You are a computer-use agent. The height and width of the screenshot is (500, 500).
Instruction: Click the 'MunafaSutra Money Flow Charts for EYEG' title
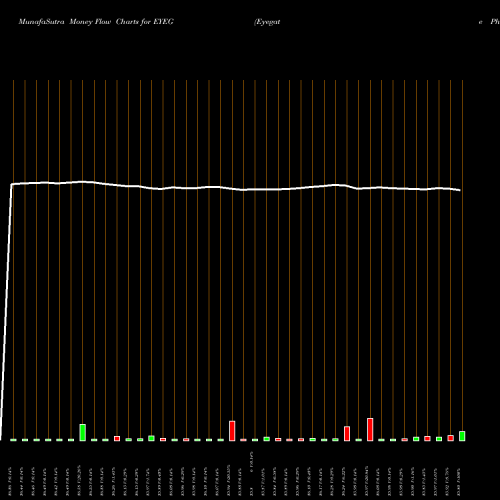click(x=96, y=22)
